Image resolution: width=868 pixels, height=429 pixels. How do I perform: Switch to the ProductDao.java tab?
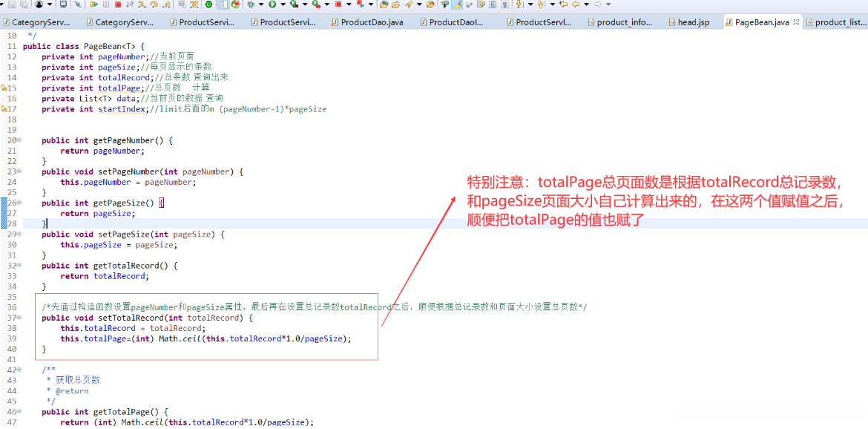click(x=367, y=23)
